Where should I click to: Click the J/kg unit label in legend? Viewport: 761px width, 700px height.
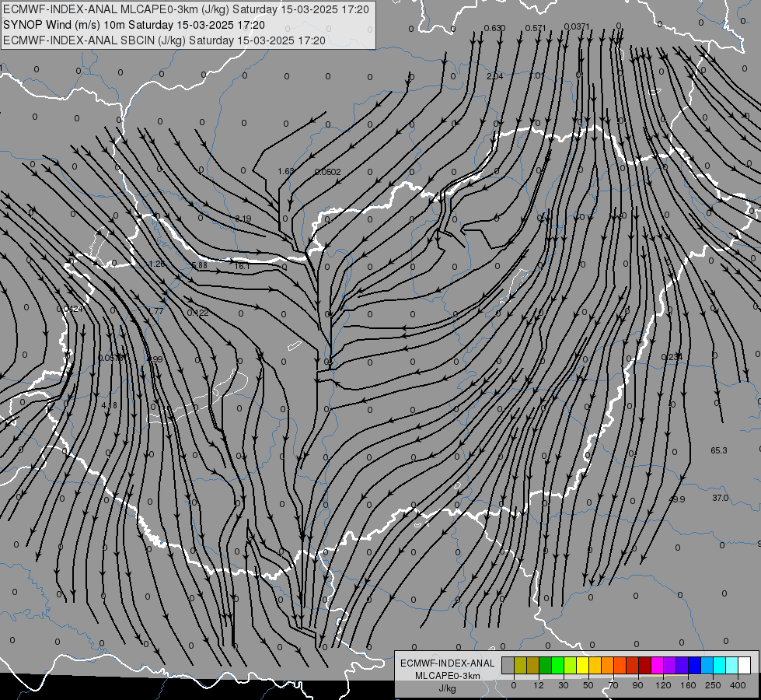pyautogui.click(x=448, y=688)
